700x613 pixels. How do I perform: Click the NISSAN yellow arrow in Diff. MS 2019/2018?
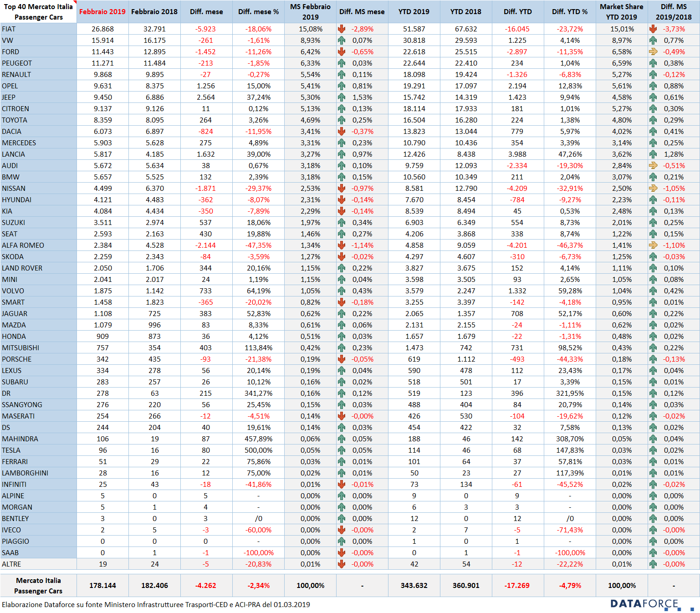tap(653, 188)
